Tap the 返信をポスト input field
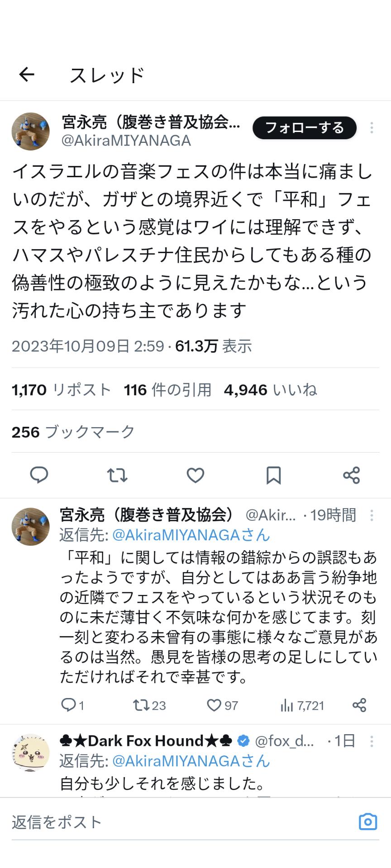Screen dimensions: 391x868 click(x=181, y=822)
